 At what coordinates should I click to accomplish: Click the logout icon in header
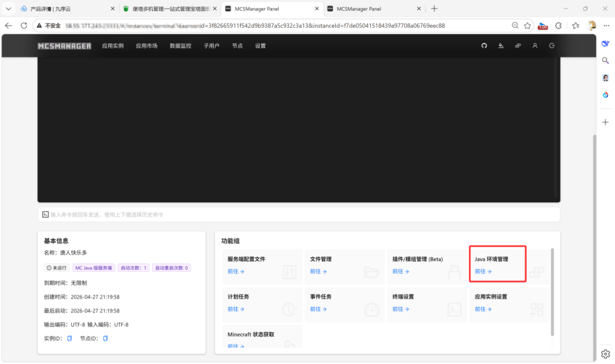[552, 46]
